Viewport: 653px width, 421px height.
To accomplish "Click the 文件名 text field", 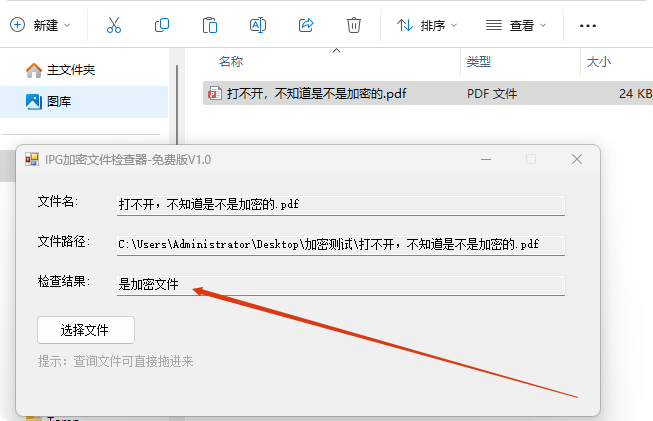I will pyautogui.click(x=341, y=205).
